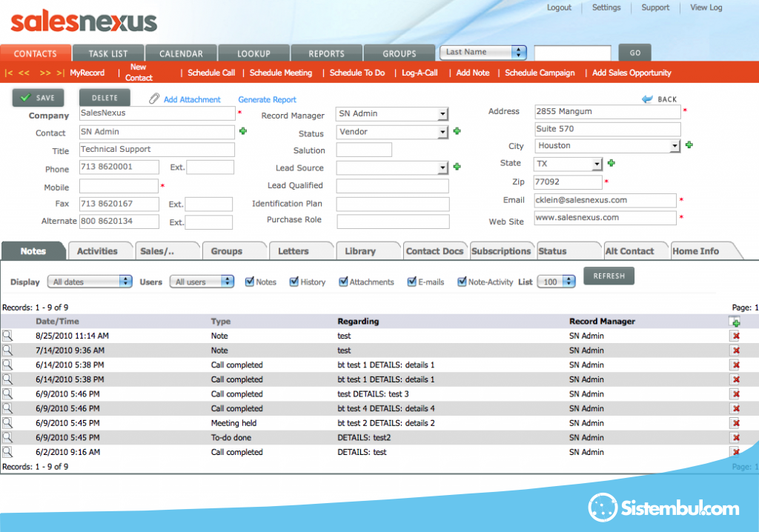Open the Last Name search dropdown

[483, 53]
